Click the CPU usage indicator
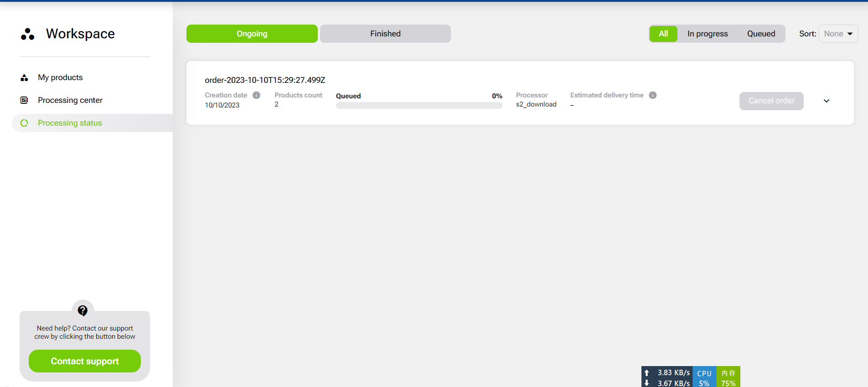 (x=704, y=377)
